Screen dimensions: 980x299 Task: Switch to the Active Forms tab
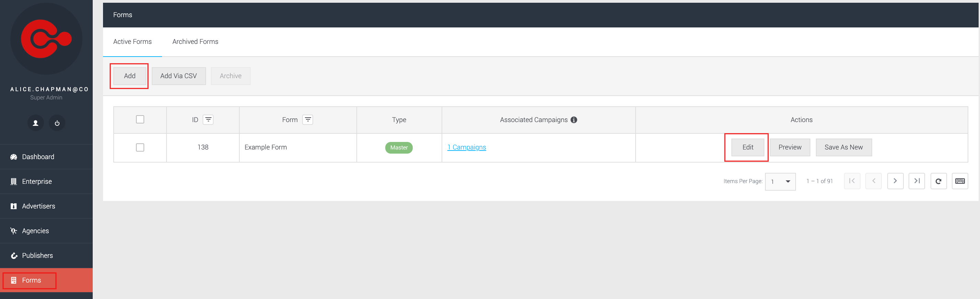[x=133, y=42]
